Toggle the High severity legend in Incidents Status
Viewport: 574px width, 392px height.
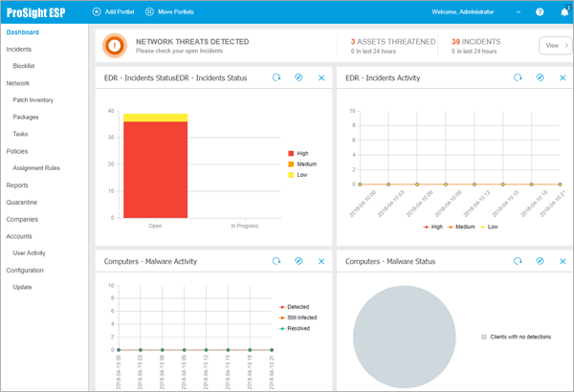pos(298,153)
